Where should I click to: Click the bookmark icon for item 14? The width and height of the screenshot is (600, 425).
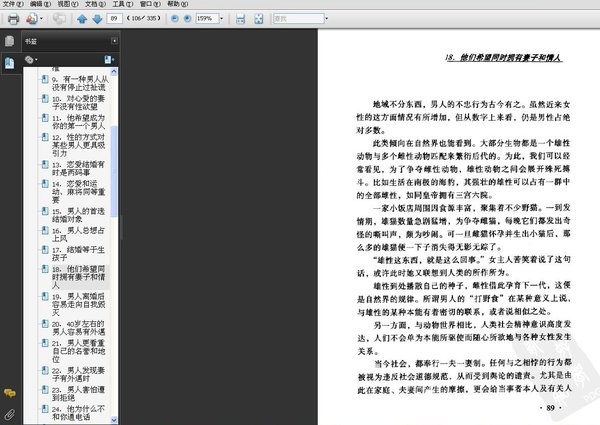point(45,184)
